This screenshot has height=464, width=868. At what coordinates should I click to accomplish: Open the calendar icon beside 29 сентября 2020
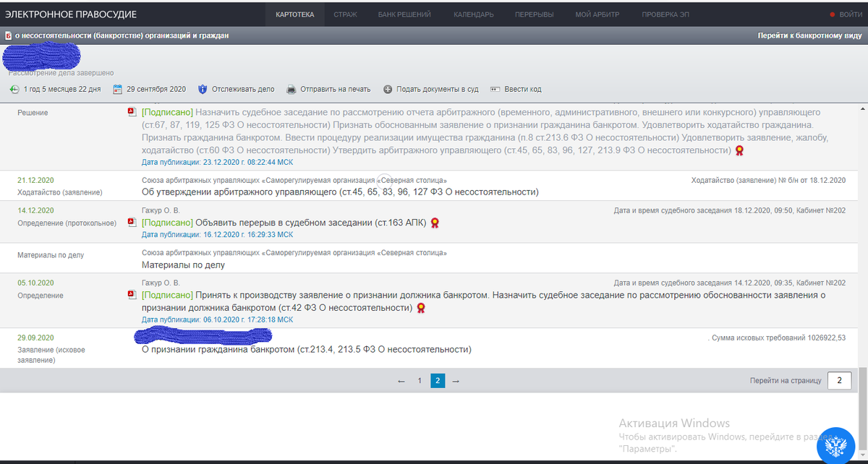[116, 90]
